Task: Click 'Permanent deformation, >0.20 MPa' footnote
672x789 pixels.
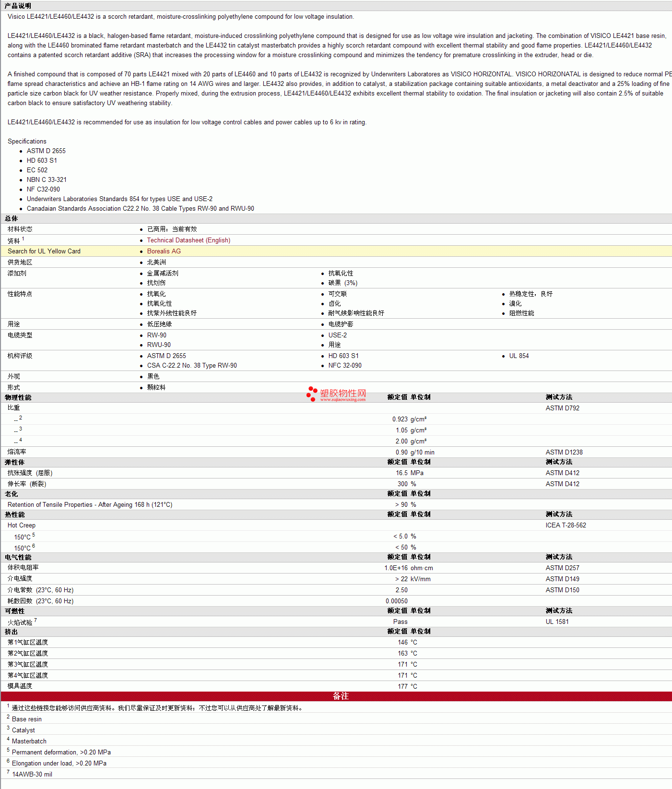Action: pyautogui.click(x=61, y=753)
